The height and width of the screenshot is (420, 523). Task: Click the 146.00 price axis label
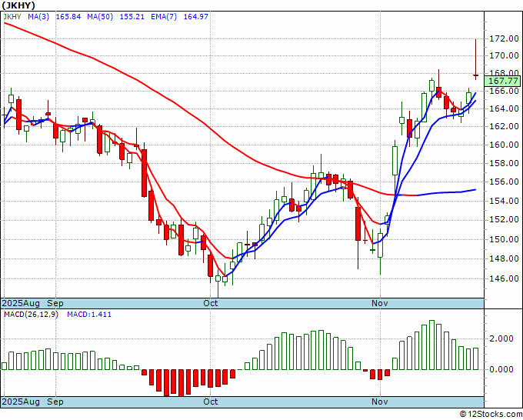click(x=504, y=278)
